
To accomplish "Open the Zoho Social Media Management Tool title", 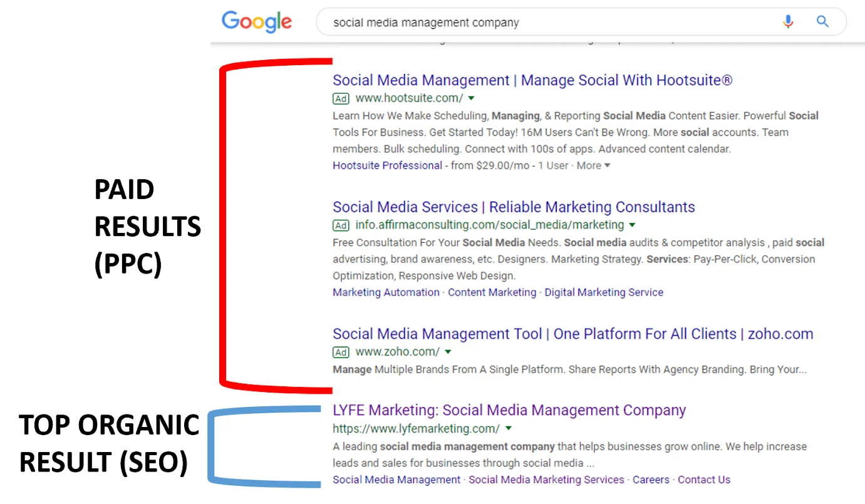I will [x=572, y=334].
